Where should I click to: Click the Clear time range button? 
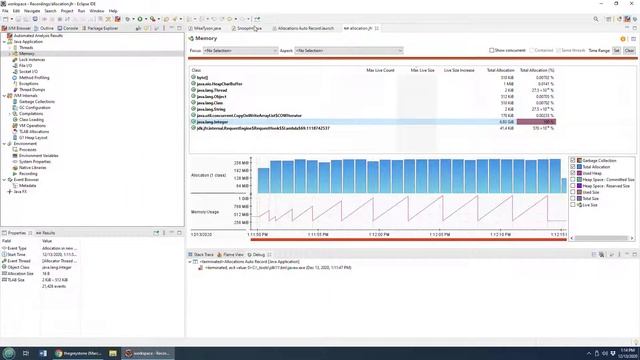629,51
